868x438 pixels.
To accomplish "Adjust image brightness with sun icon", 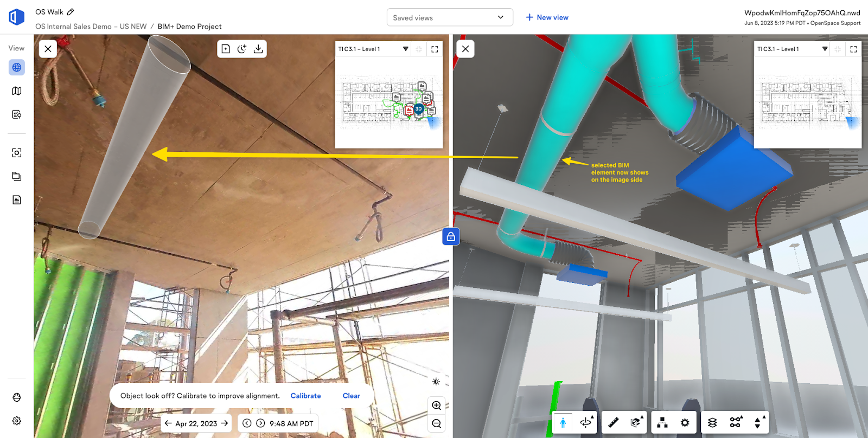I will (436, 382).
